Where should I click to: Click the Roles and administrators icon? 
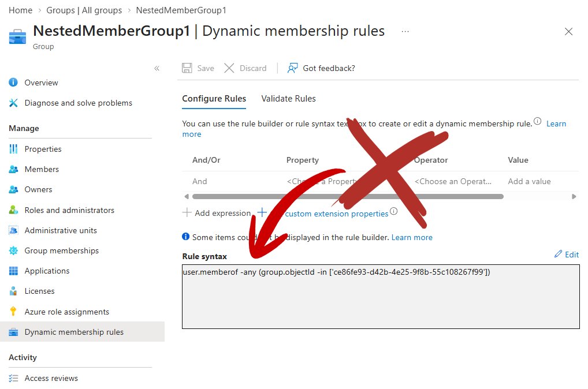pyautogui.click(x=13, y=210)
